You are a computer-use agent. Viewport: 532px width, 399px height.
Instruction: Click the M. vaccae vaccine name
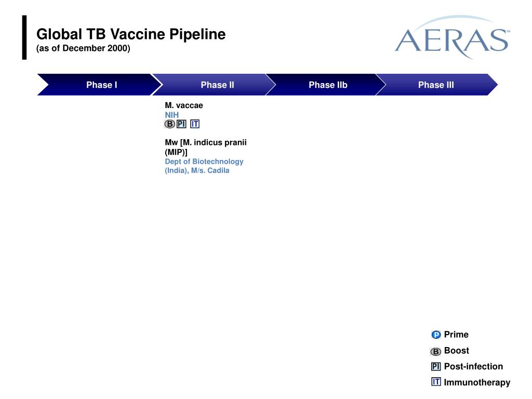[184, 105]
